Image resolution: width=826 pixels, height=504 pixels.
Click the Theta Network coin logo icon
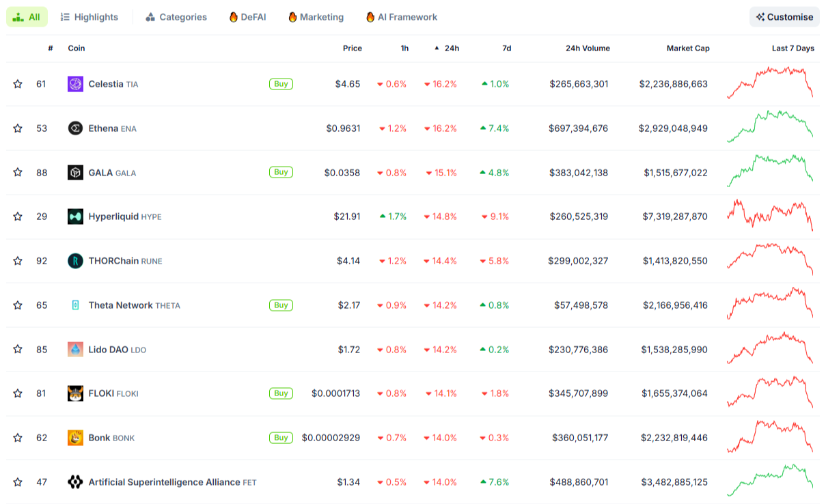[x=75, y=305]
